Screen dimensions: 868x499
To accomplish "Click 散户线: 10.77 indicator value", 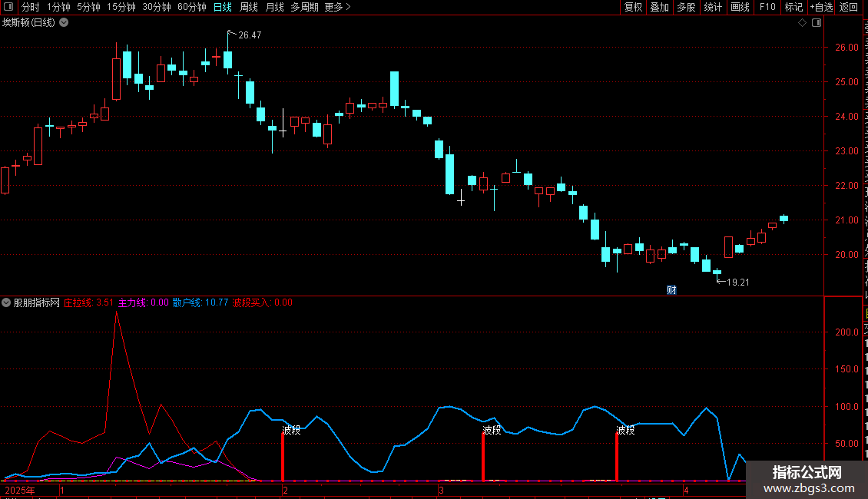I will click(x=200, y=302).
